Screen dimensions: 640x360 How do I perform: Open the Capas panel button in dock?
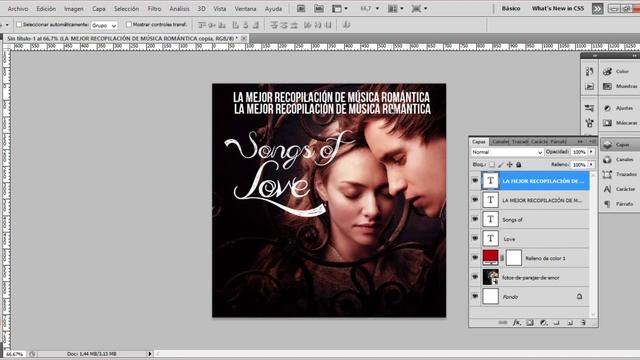tap(619, 144)
